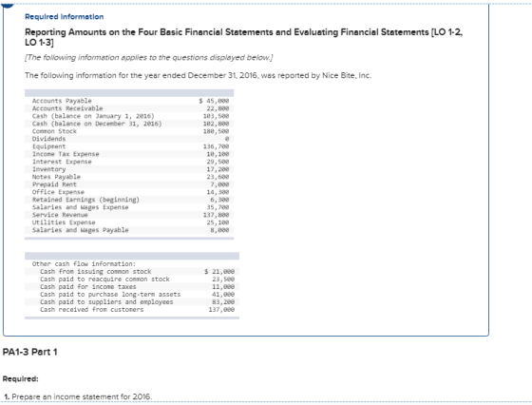Select the 'Reporting Amounts on the Four Basic' title
The image size is (532, 405).
tap(243, 37)
